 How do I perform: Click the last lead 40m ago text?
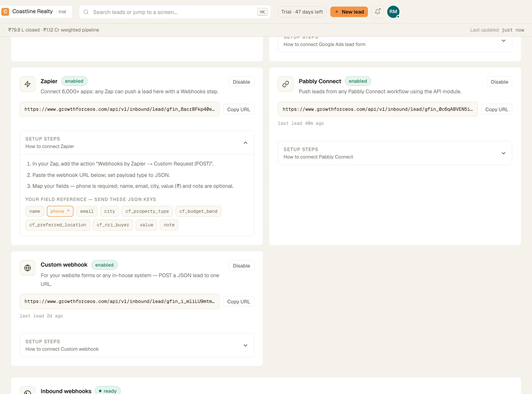coord(301,123)
